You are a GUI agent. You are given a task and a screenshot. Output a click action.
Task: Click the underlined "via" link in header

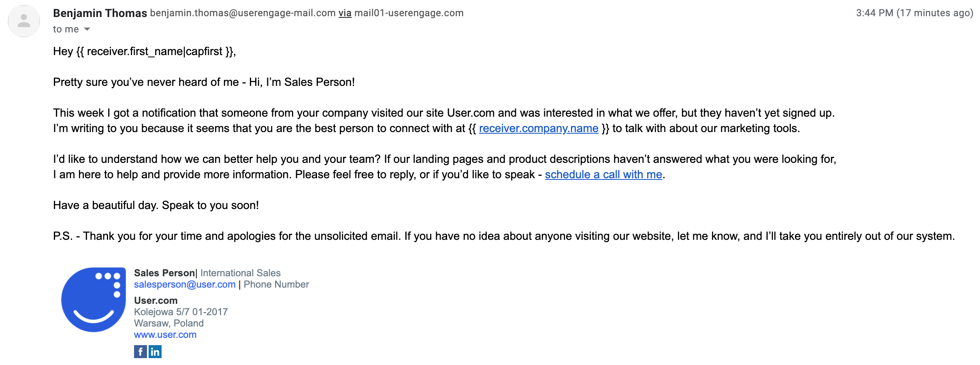(345, 13)
